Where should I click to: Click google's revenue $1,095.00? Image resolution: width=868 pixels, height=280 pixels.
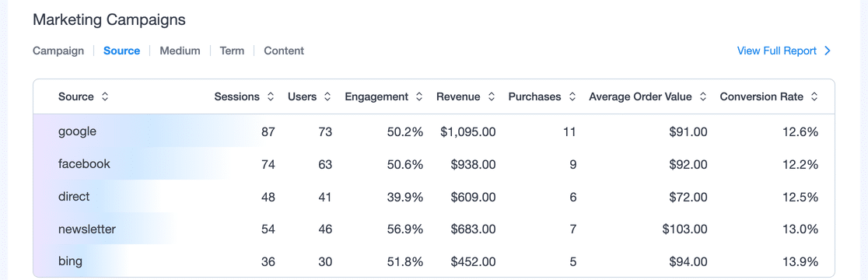tap(467, 131)
